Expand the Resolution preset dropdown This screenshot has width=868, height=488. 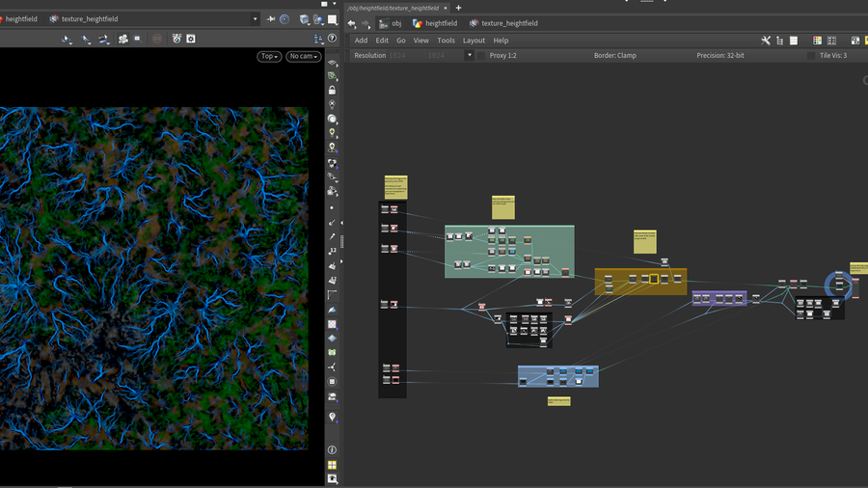tap(470, 56)
